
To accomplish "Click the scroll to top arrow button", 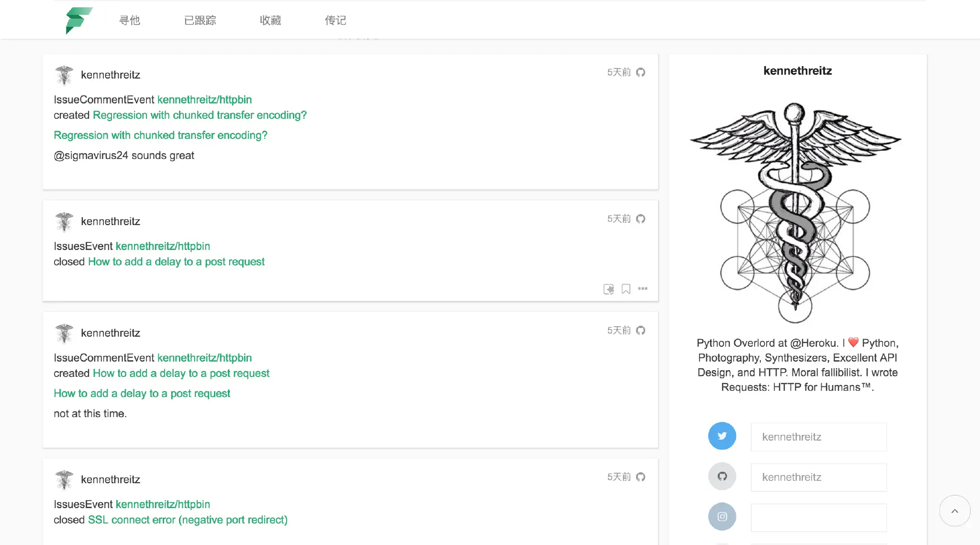I will [955, 511].
